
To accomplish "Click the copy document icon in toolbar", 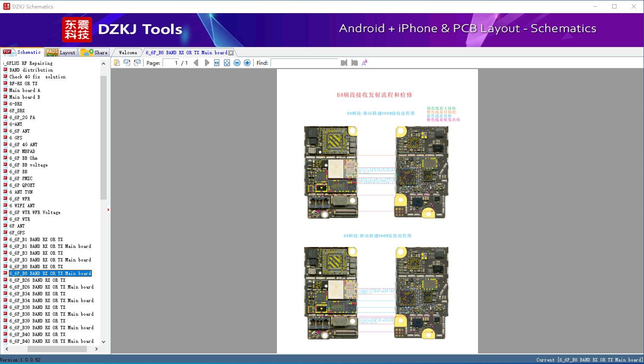I will [x=117, y=63].
